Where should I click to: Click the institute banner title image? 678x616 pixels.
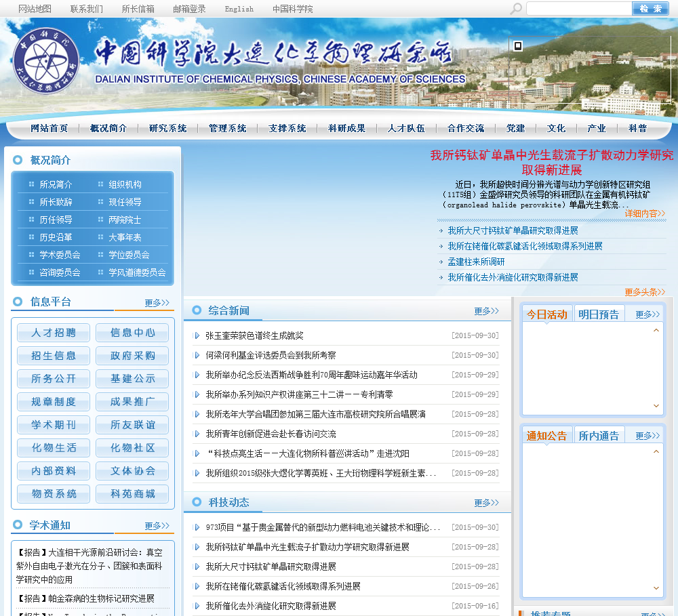pos(280,62)
